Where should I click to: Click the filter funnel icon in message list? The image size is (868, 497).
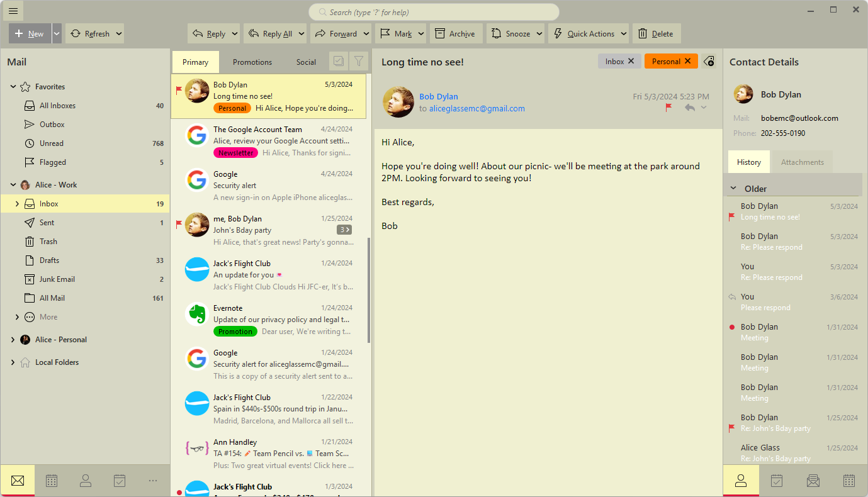[x=359, y=61]
